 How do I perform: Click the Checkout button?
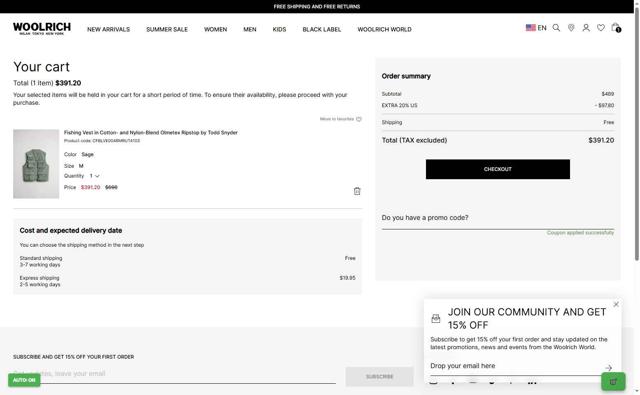click(x=498, y=169)
